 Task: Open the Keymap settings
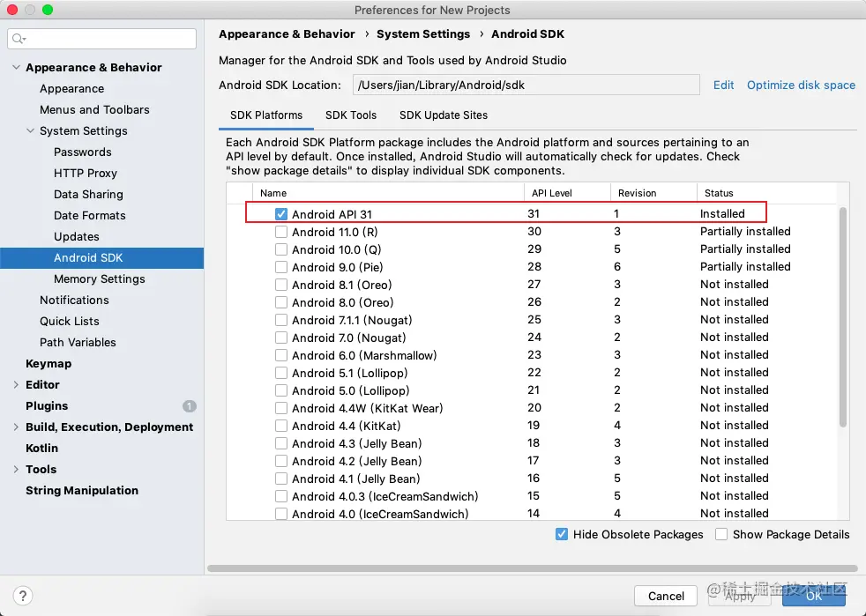(x=49, y=364)
